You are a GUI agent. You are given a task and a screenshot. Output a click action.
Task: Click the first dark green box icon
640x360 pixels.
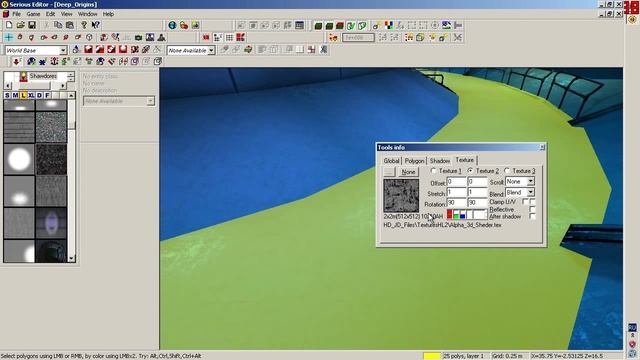318,25
